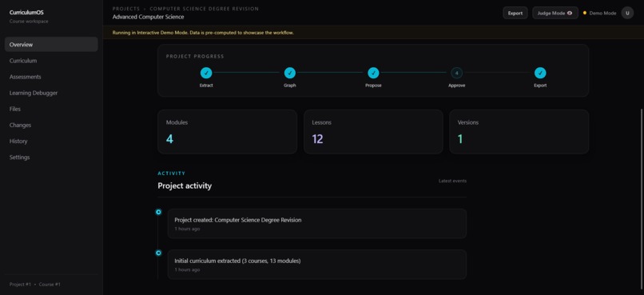
Task: Click the Course #1 footer text
Action: (50, 285)
